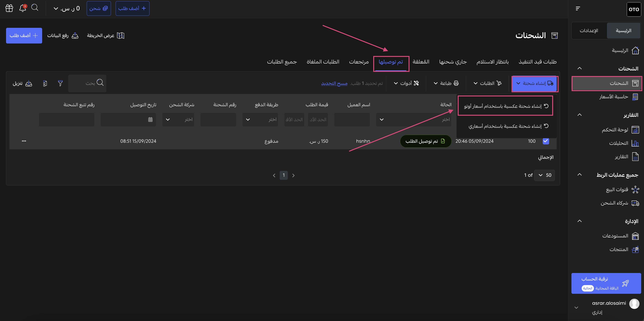This screenshot has width=644, height=321.
Task: Click the filter funnel icon
Action: (60, 83)
